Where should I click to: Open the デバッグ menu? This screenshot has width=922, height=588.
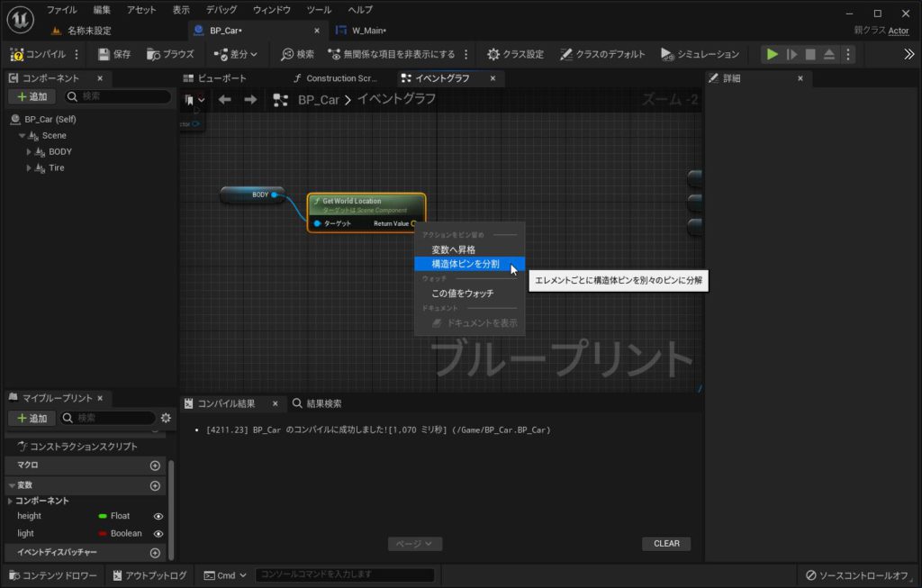tap(221, 10)
